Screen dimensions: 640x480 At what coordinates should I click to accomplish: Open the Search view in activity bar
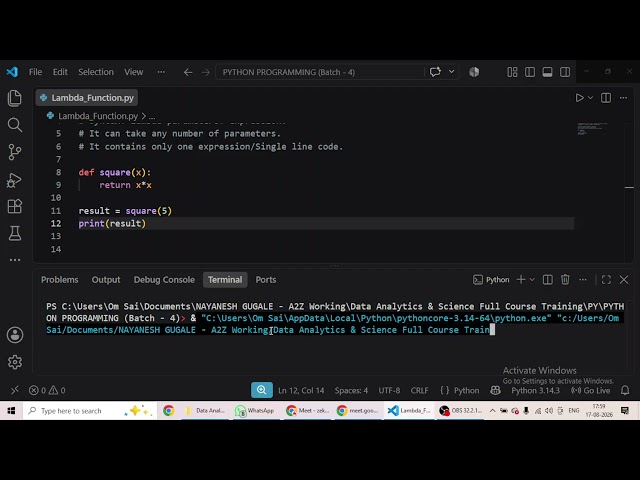click(15, 125)
